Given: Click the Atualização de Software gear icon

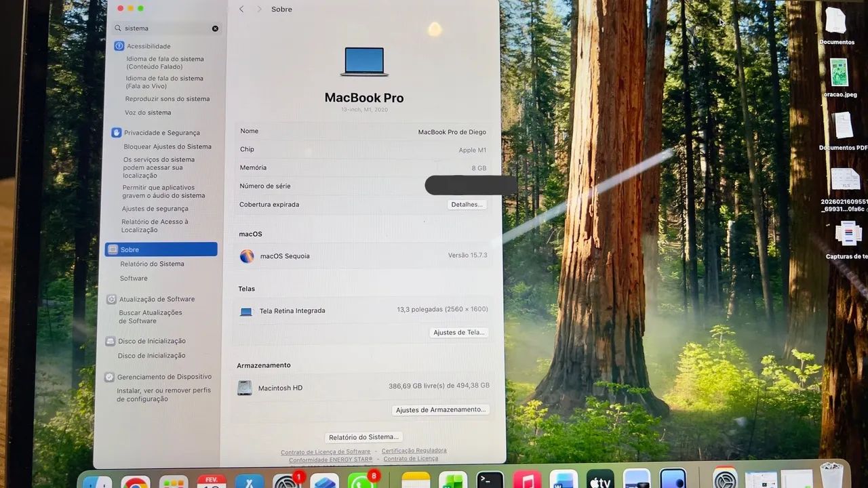Looking at the screenshot, I should pyautogui.click(x=111, y=299).
